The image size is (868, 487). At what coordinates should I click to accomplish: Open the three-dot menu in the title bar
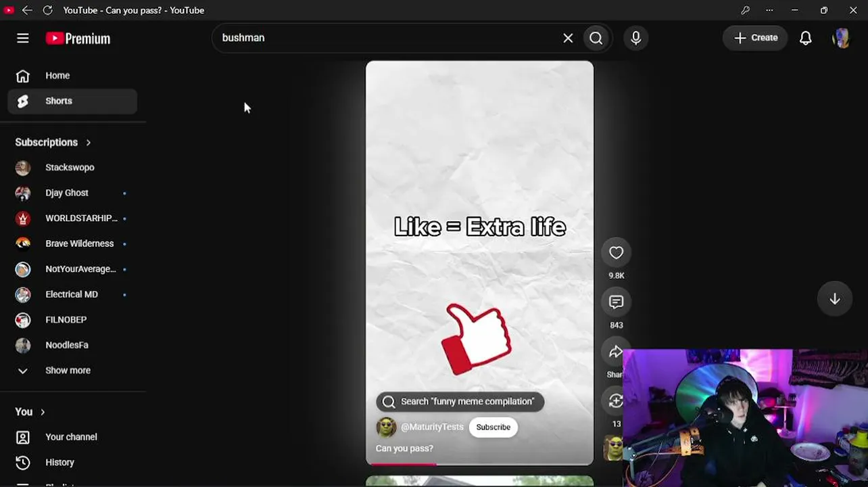(769, 10)
